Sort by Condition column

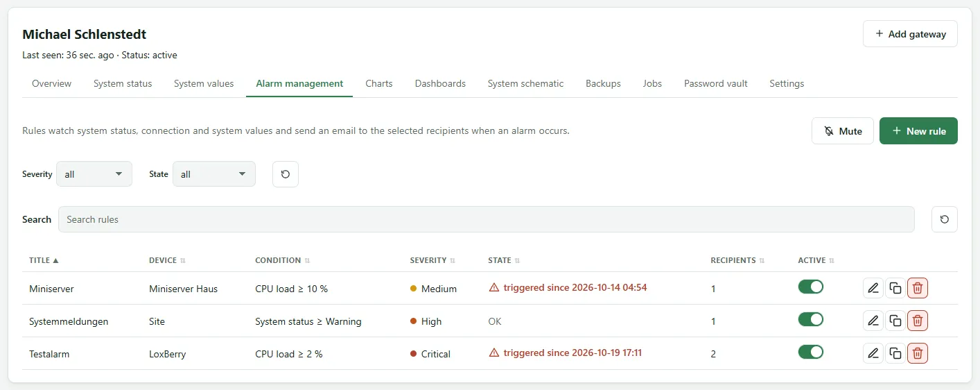(282, 260)
